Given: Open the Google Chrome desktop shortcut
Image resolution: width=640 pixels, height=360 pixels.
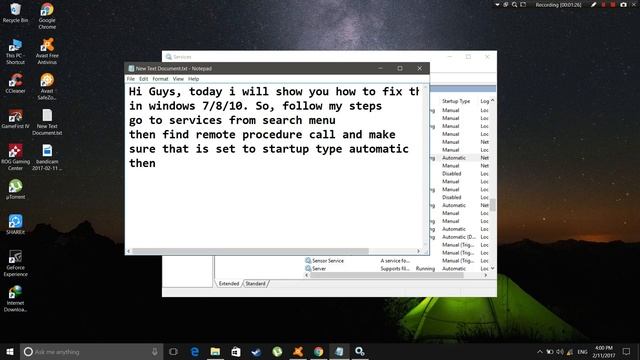Looking at the screenshot, I should [47, 16].
